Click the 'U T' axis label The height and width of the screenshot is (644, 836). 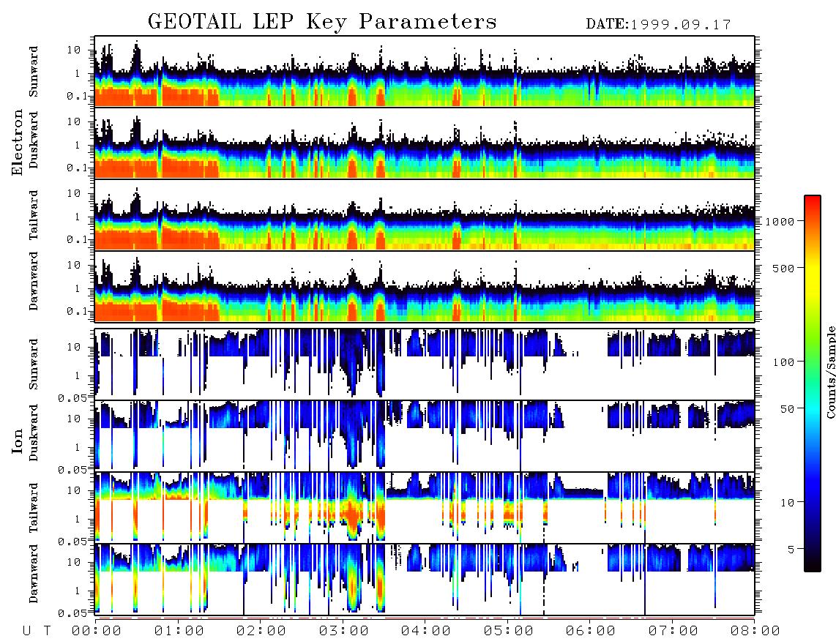(37, 631)
